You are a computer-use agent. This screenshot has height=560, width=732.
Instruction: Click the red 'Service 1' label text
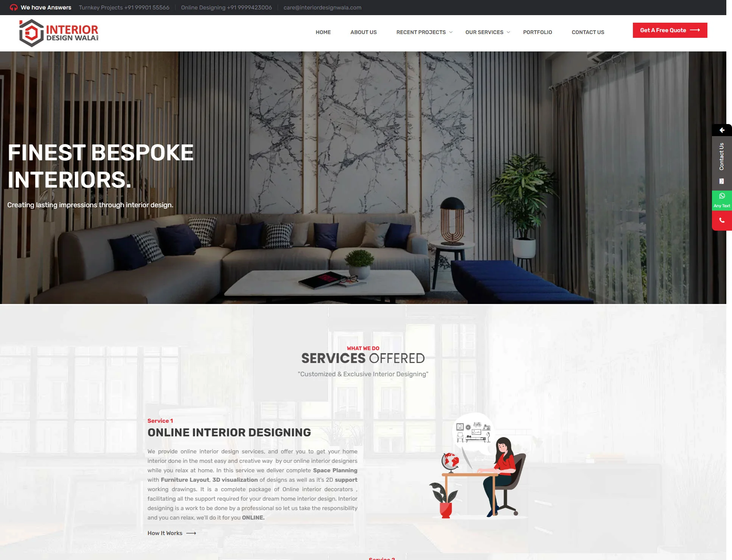160,420
